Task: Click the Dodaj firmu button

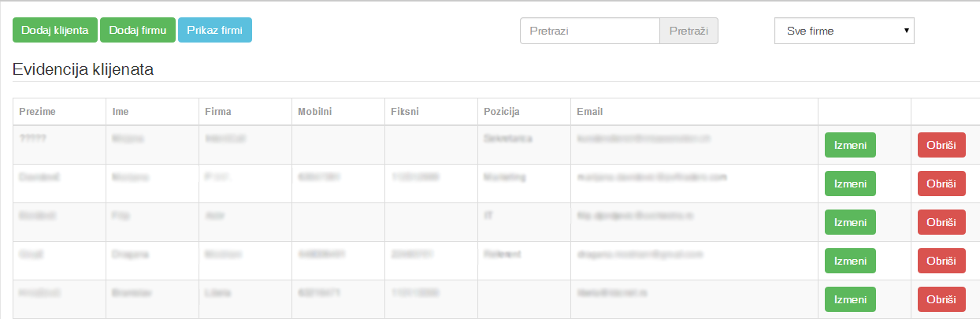Action: coord(138,30)
